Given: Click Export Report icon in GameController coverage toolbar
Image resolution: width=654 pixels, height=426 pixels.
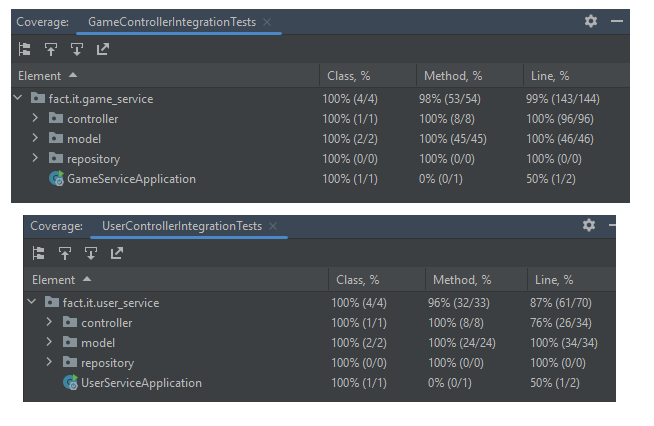Looking at the screenshot, I should [103, 49].
